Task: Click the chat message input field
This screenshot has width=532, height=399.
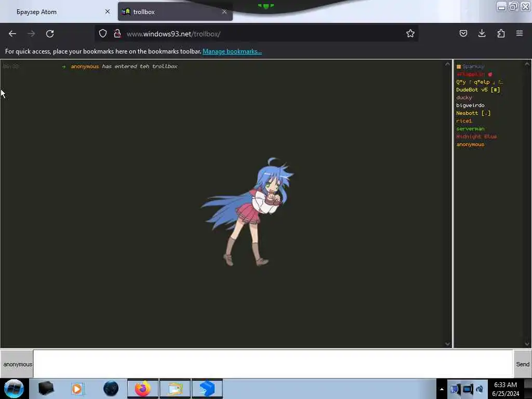Action: point(273,364)
